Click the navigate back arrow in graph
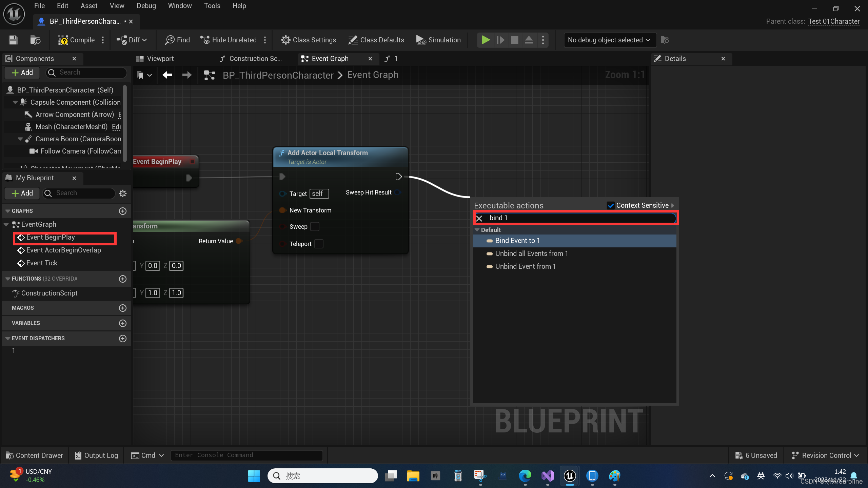The image size is (868, 488). click(x=167, y=75)
